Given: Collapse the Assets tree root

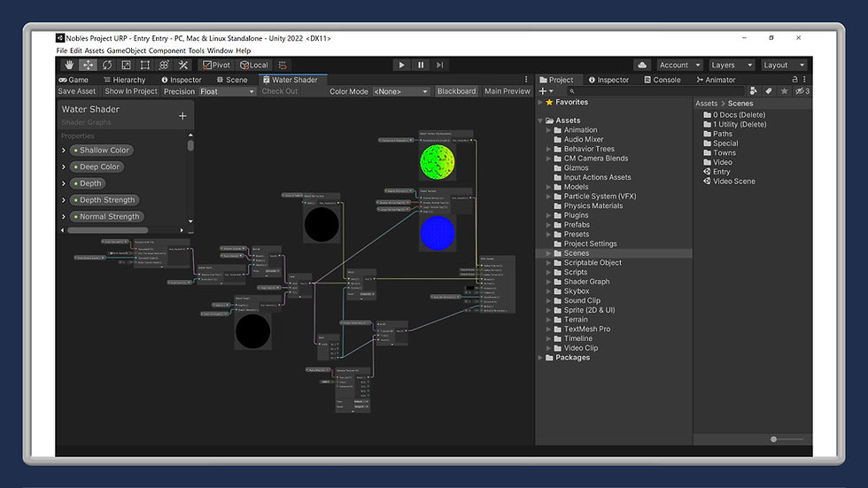Looking at the screenshot, I should pos(540,120).
